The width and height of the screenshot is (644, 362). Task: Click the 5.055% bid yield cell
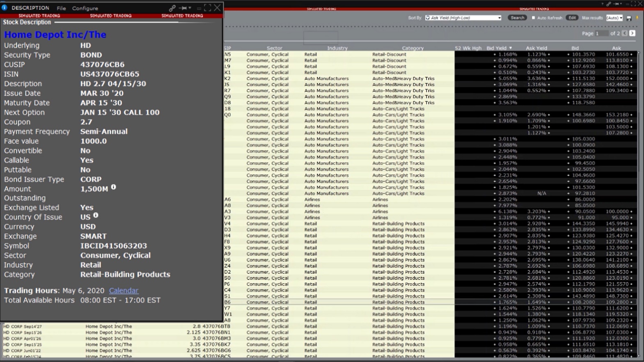click(507, 78)
